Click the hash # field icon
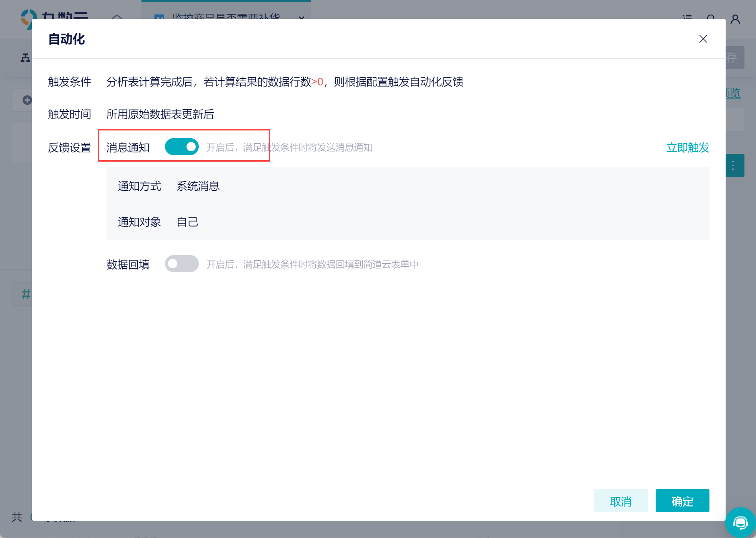The image size is (756, 538). pos(25,294)
